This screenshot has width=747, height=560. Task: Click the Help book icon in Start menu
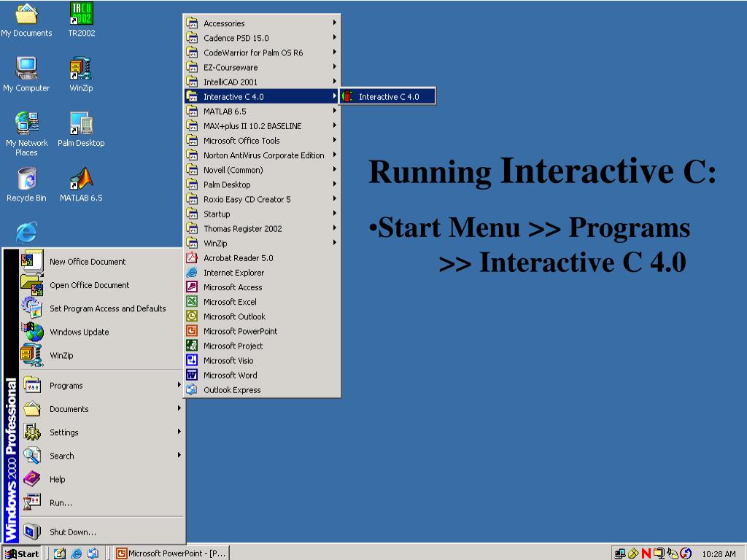(x=32, y=479)
